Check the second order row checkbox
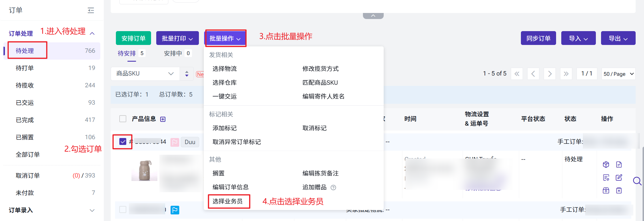Screen dimensions: 644x221 tap(123, 209)
